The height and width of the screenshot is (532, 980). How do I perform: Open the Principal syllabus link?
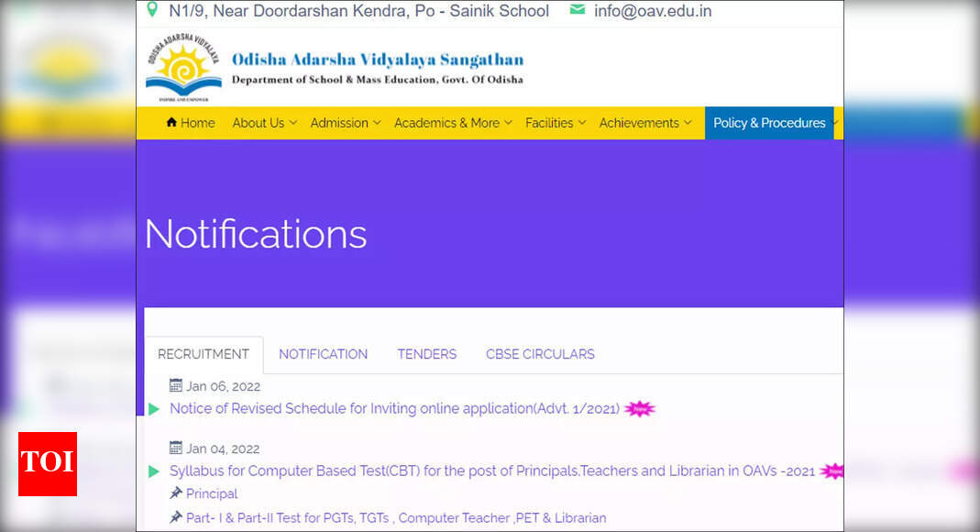click(212, 493)
